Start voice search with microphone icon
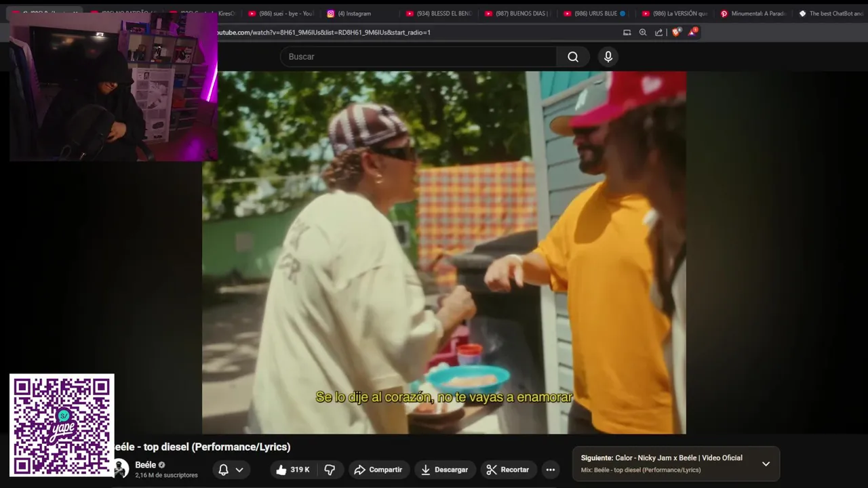The height and width of the screenshot is (488, 868). (x=608, y=57)
